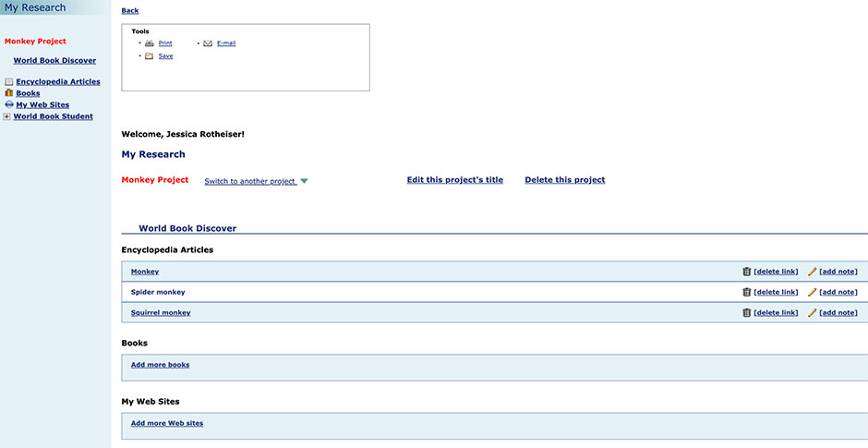868x448 pixels.
Task: Go Back to the previous page
Action: pos(129,10)
